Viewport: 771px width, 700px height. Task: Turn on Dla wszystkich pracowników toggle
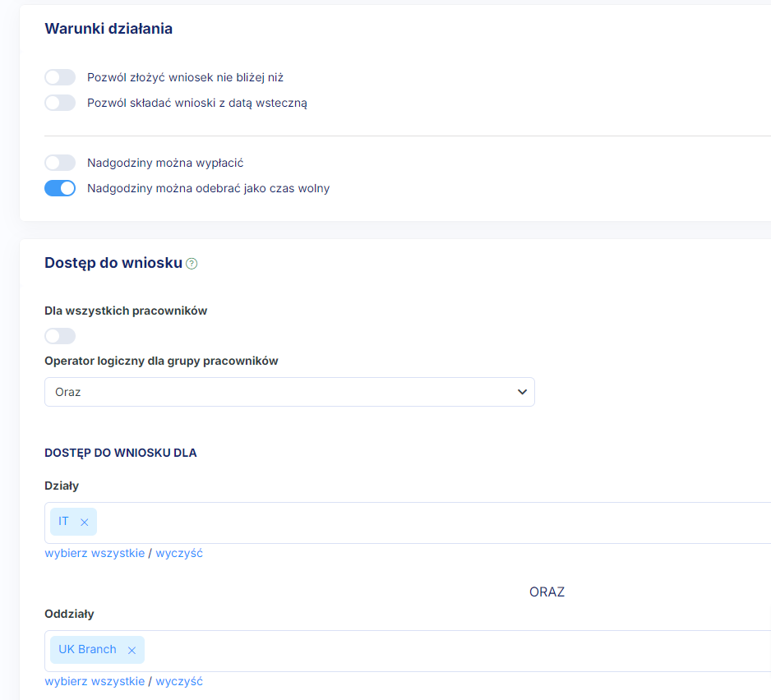coord(60,336)
